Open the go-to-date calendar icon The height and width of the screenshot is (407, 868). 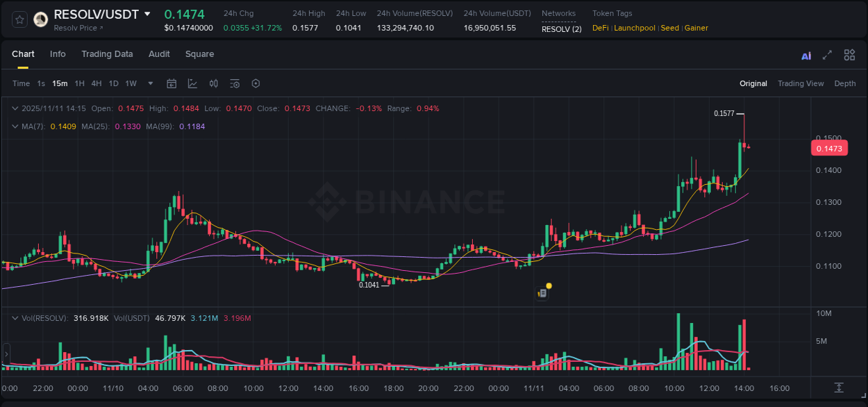click(172, 83)
